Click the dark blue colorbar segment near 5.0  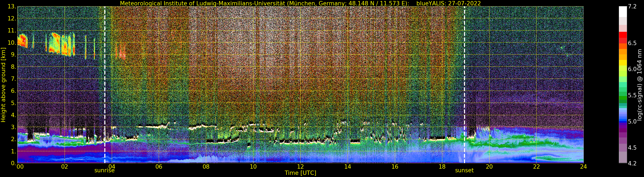tap(623, 122)
